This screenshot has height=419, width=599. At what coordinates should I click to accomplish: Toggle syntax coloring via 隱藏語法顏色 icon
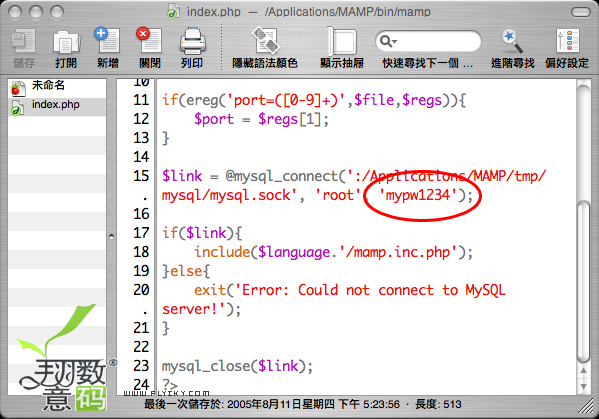(x=265, y=40)
